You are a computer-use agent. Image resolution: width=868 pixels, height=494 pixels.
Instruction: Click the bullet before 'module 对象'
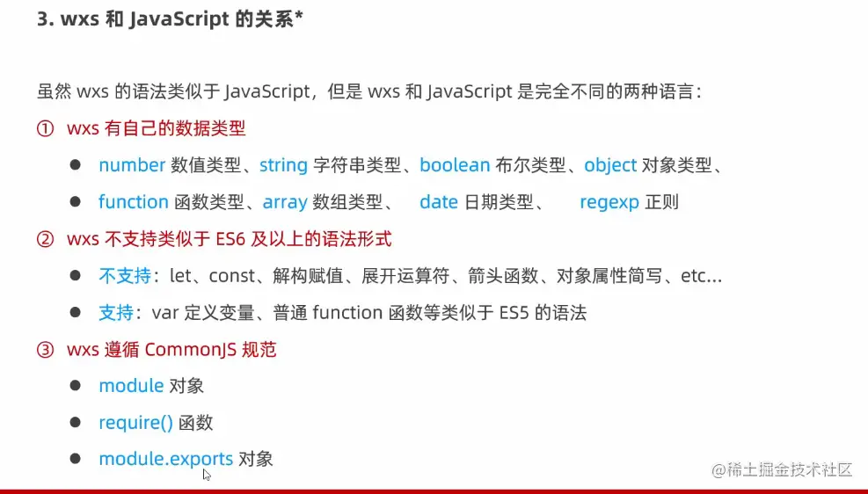76,385
